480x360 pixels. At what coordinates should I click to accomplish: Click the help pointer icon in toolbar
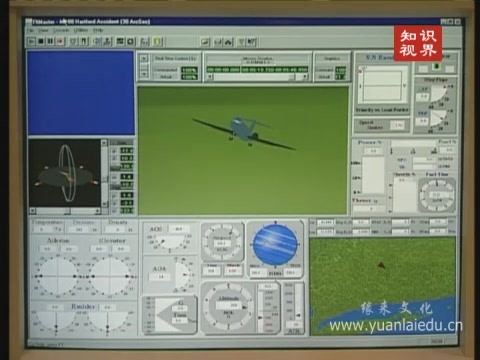tap(252, 42)
